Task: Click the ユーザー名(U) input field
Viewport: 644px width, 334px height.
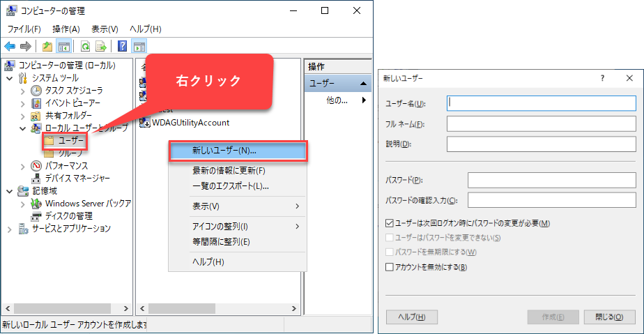Action: (541, 103)
